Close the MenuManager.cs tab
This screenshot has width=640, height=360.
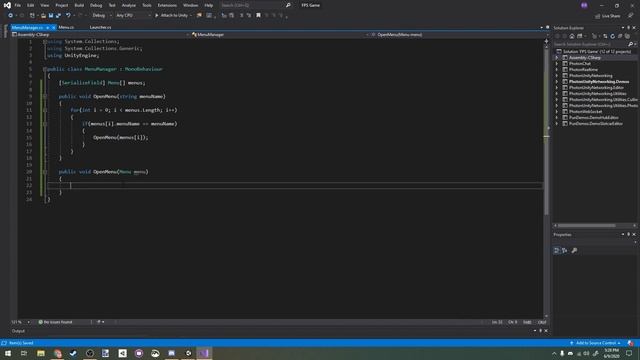click(x=53, y=27)
